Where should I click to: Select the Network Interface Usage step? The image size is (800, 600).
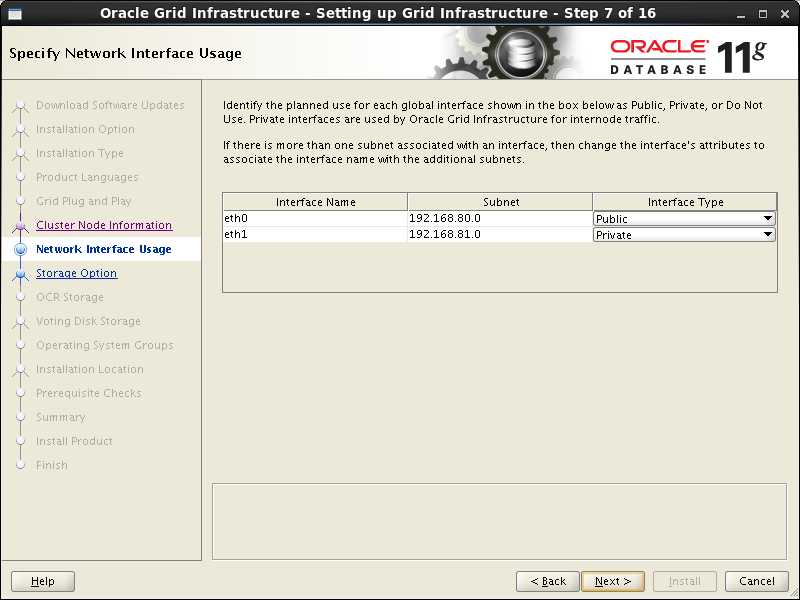click(104, 249)
